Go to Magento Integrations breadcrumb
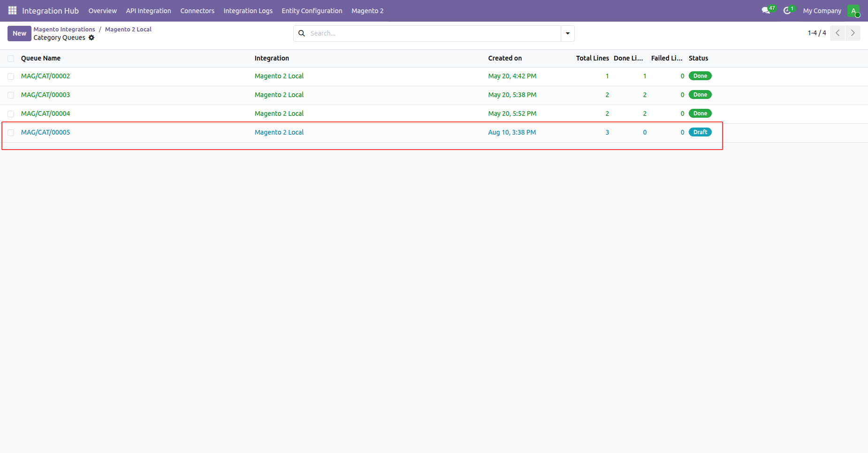Screen dimensions: 868x453 tap(64, 29)
